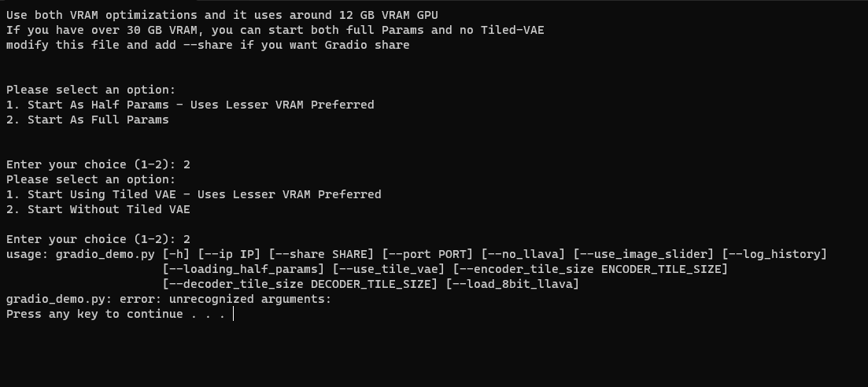868x387 pixels.
Task: Click the "Press any key to continue" prompt
Action: pyautogui.click(x=116, y=314)
